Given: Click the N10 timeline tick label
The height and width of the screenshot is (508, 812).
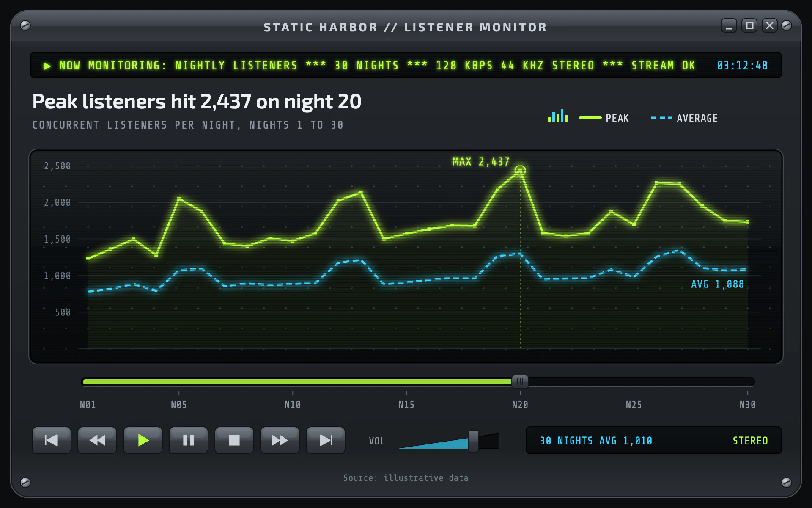Looking at the screenshot, I should 293,405.
